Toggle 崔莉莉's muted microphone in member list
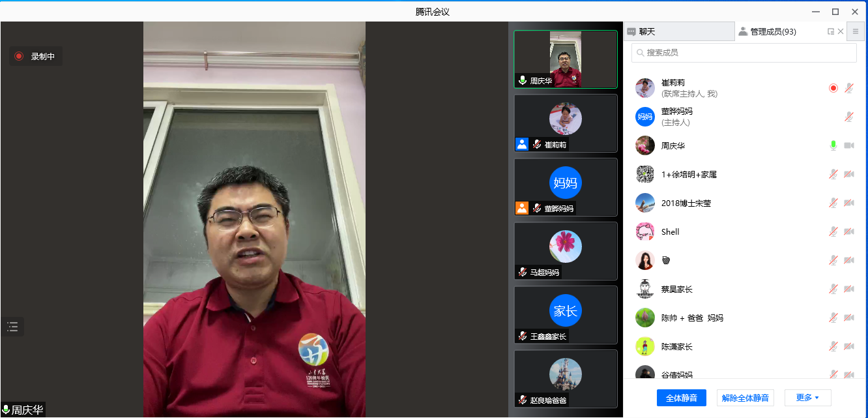Screen dimensions: 868x418 coord(848,88)
